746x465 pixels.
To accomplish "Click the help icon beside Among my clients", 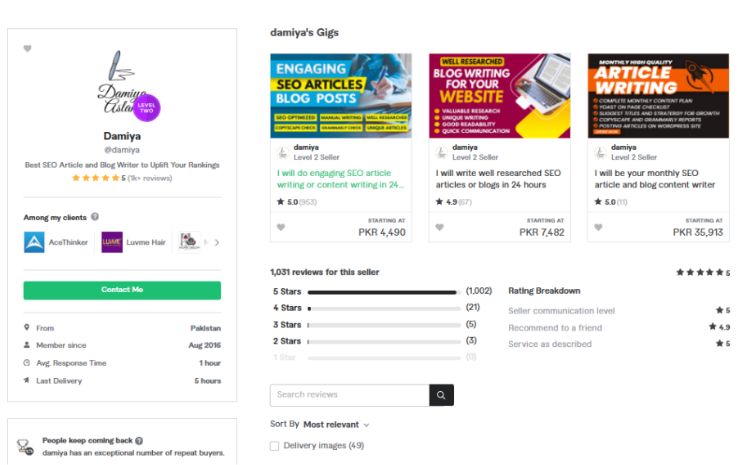I will [x=95, y=216].
